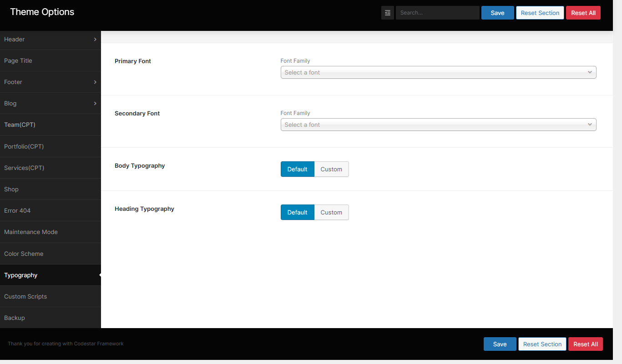
Task: Select Custom Scripts in the sidebar
Action: 25,296
